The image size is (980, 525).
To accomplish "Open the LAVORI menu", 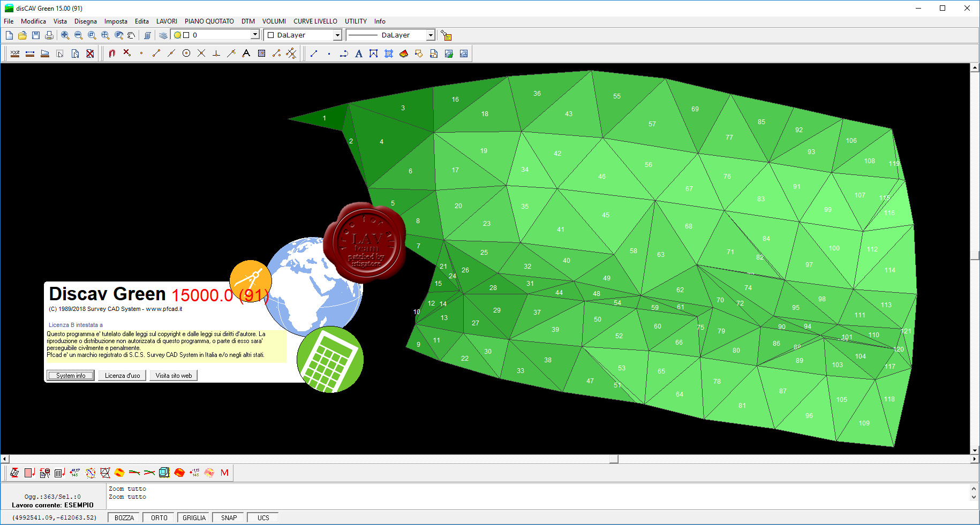I will (x=167, y=21).
